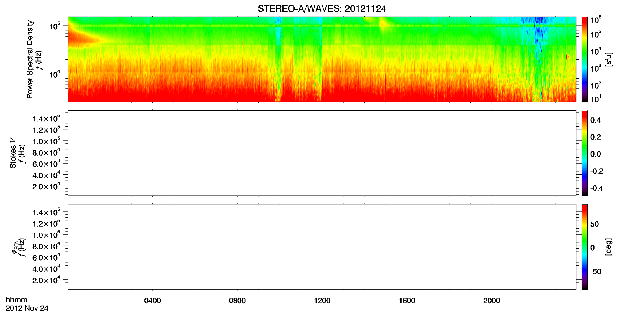Click the 2.0×10^4 tick of the φ RTN panel

click(46, 280)
